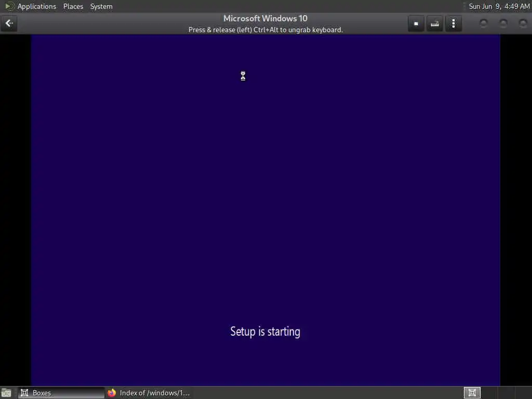Click the show desktop icon in bottom panel
Image resolution: width=532 pixels, height=399 pixels.
(6, 393)
